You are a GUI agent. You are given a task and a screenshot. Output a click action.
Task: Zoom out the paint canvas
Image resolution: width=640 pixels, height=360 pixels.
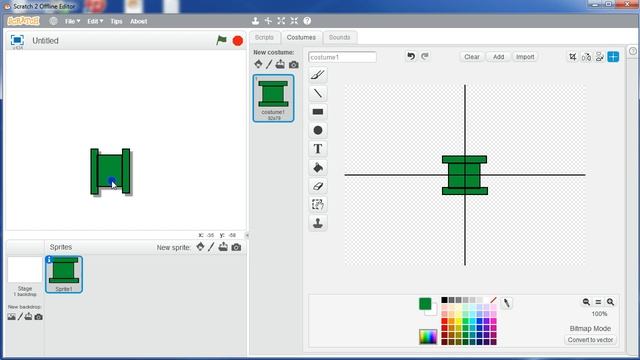click(586, 302)
